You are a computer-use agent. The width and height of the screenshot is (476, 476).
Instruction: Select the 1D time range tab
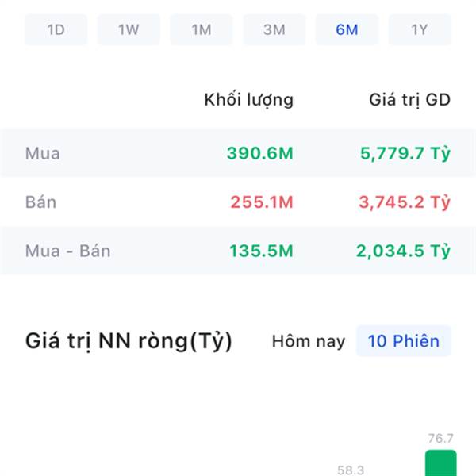(56, 30)
